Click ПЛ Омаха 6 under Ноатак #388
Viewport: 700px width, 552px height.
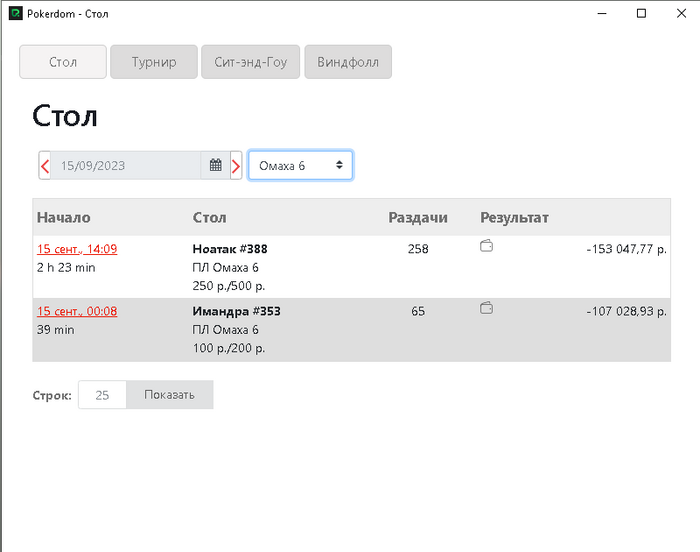tap(225, 268)
